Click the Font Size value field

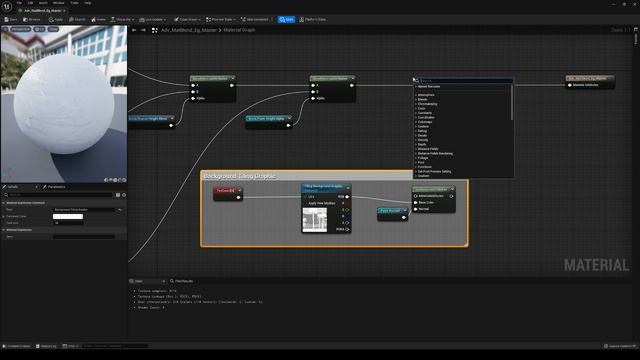[x=68, y=223]
